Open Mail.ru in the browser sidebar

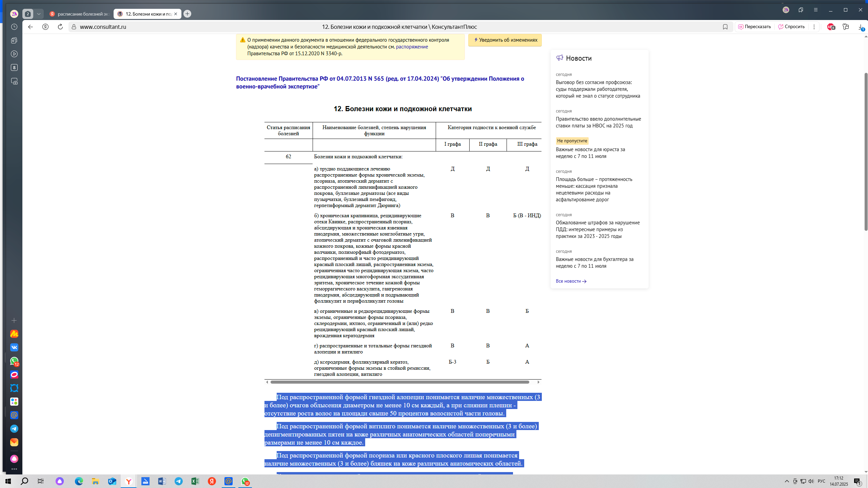[x=14, y=415]
